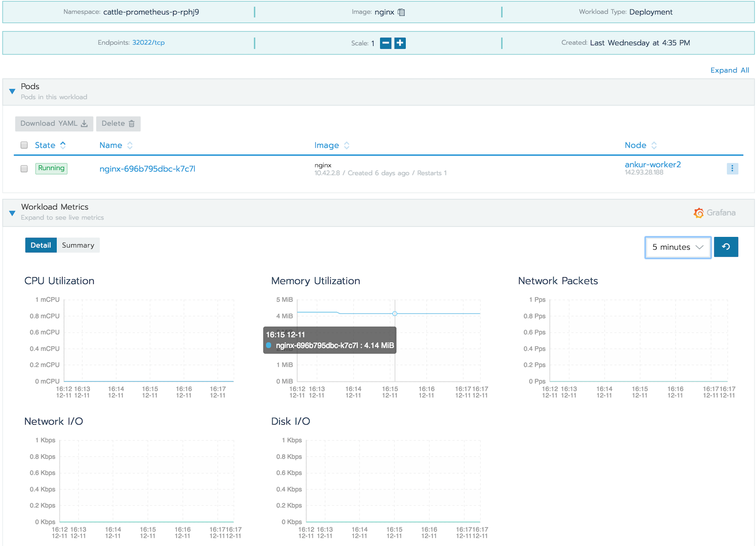
Task: Increase scale with the plus button
Action: 400,43
